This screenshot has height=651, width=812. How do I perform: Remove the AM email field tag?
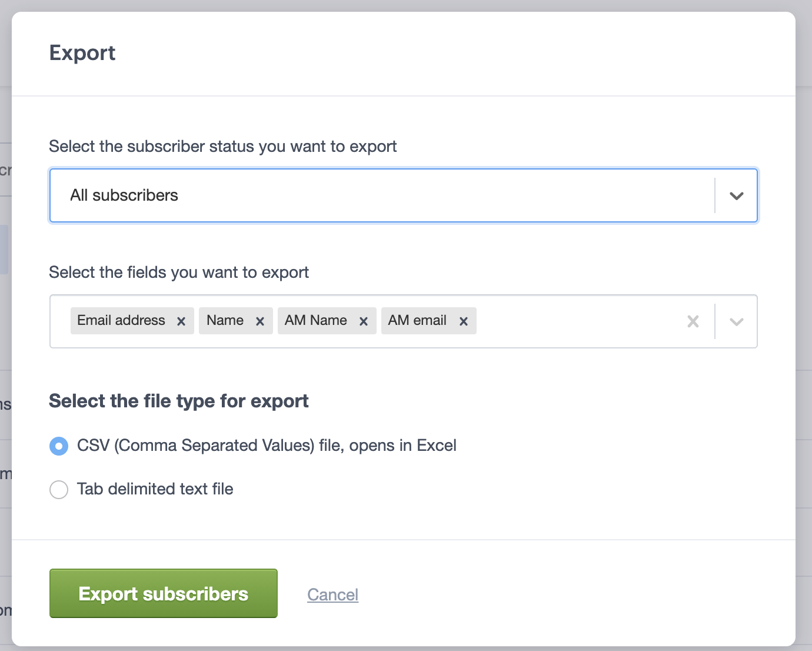pyautogui.click(x=463, y=321)
